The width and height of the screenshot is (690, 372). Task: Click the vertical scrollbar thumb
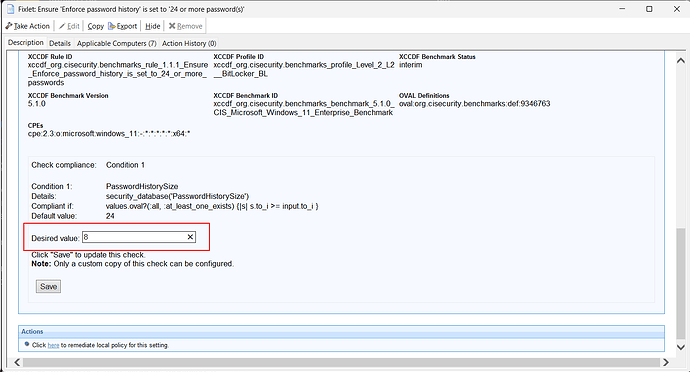[681, 284]
